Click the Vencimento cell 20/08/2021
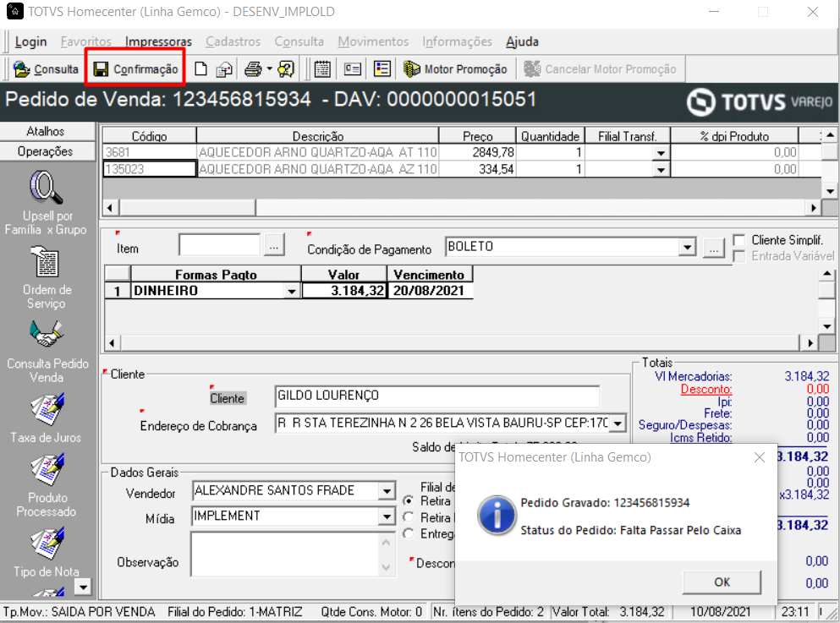Viewport: 840px width, 623px height. click(430, 291)
